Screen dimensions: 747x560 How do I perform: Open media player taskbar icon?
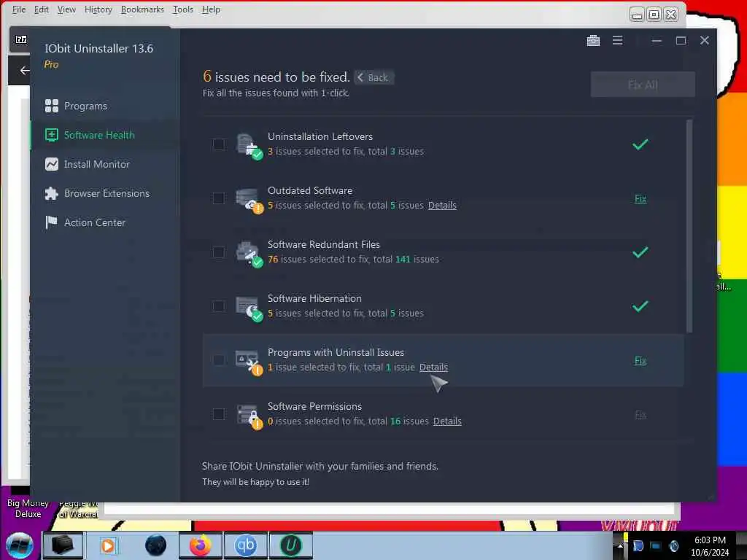click(x=108, y=545)
